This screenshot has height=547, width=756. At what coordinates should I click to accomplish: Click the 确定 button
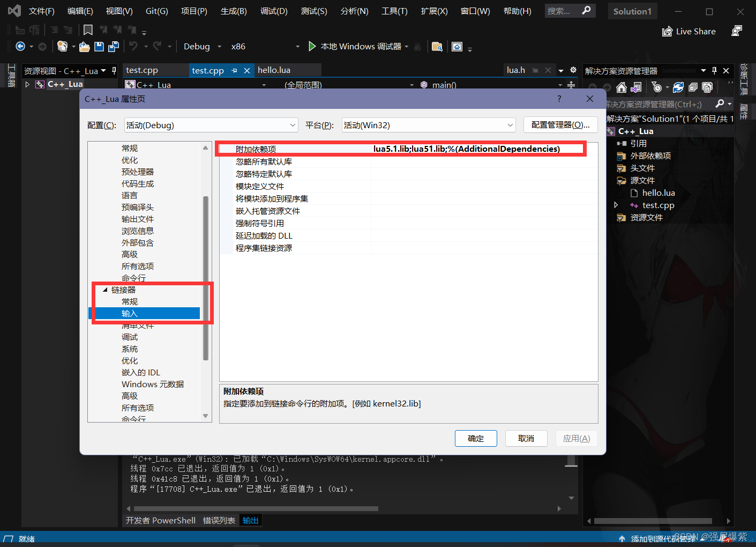[x=476, y=438]
